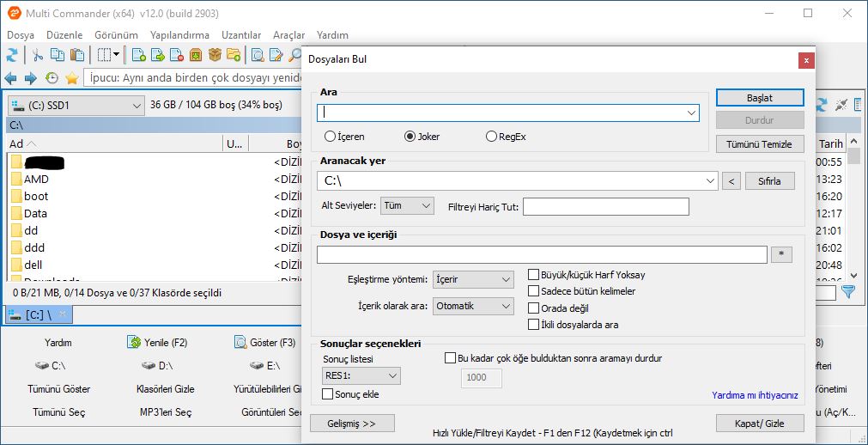Click the History clock icon
Image resolution: width=868 pixels, height=445 pixels.
point(52,78)
